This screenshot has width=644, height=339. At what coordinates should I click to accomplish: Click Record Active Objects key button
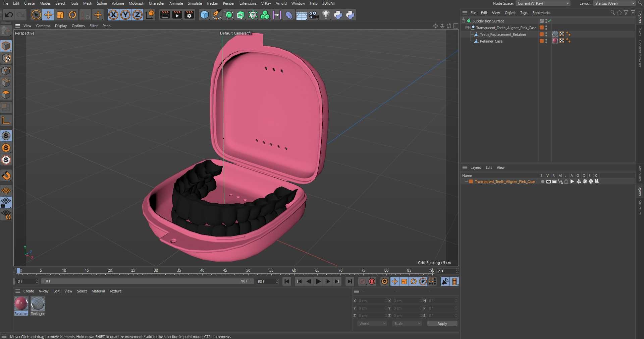click(x=363, y=281)
